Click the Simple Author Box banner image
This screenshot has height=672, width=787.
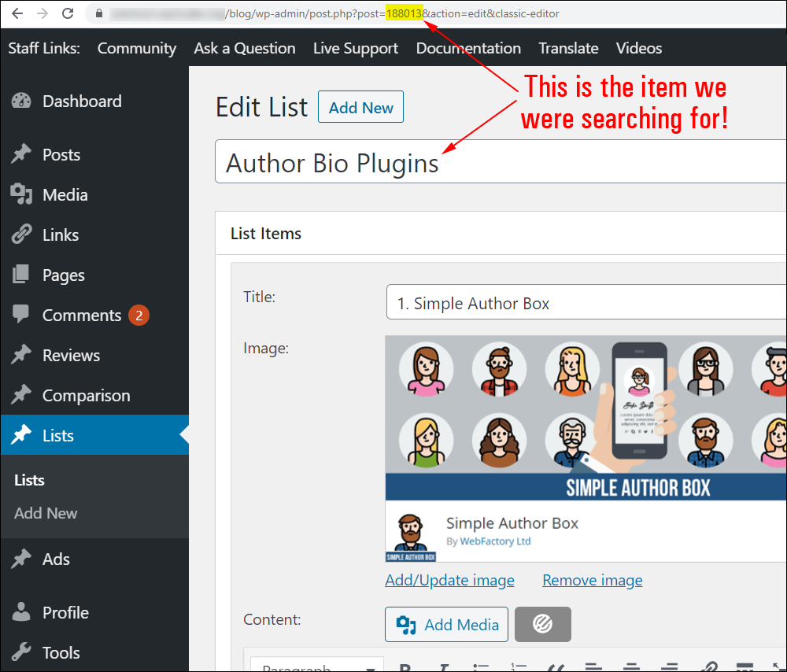click(x=586, y=418)
